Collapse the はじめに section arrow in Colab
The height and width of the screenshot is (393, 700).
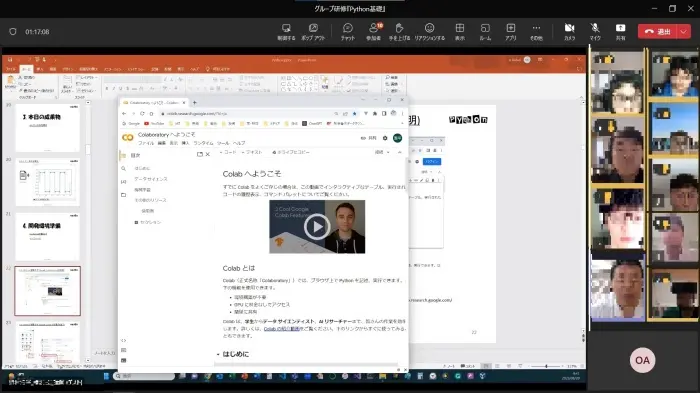click(x=218, y=354)
